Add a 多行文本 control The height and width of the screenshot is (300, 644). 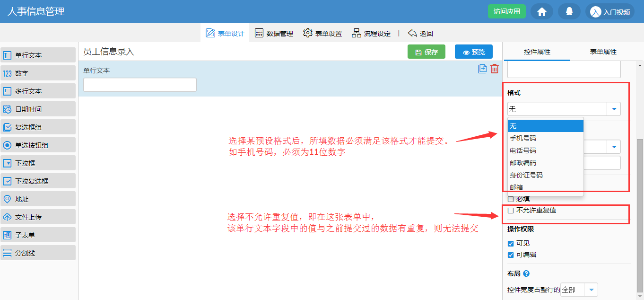[38, 91]
